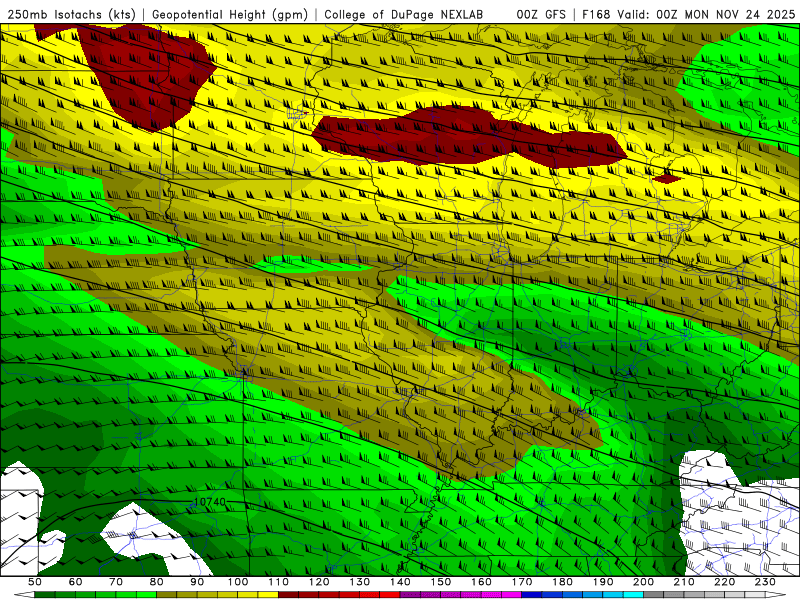Click the '230' colorbar scale label

765,582
